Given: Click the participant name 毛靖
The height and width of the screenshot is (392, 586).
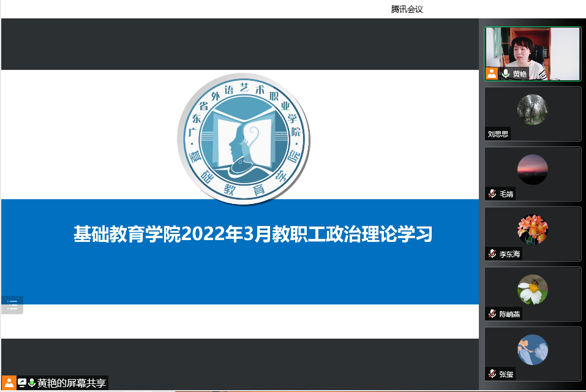Looking at the screenshot, I should tap(506, 194).
